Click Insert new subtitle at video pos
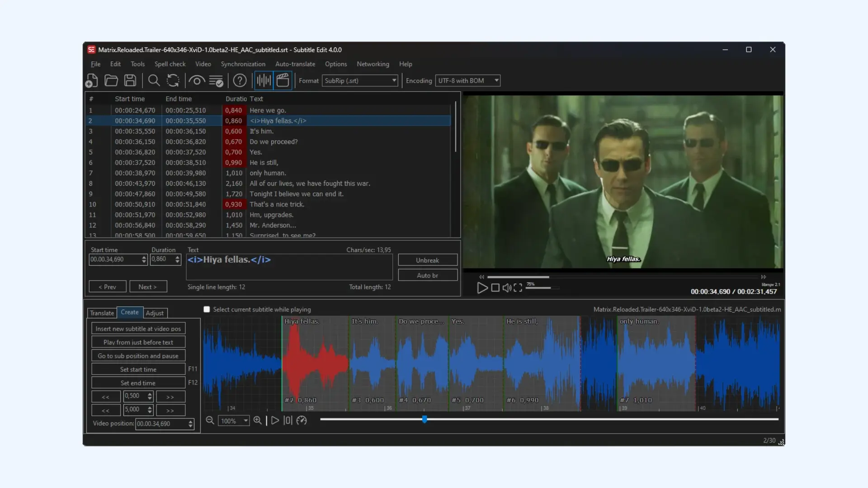This screenshot has width=868, height=488. (138, 328)
